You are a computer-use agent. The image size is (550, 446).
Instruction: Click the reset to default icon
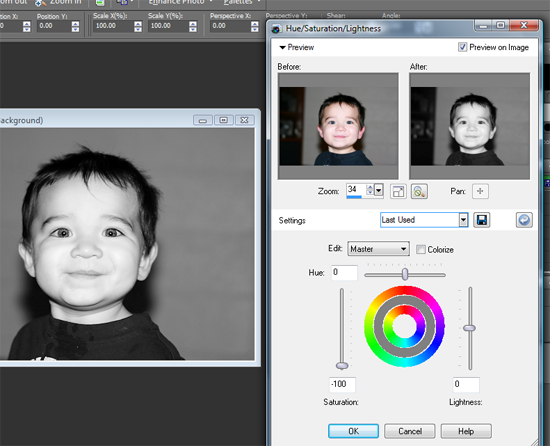524,220
